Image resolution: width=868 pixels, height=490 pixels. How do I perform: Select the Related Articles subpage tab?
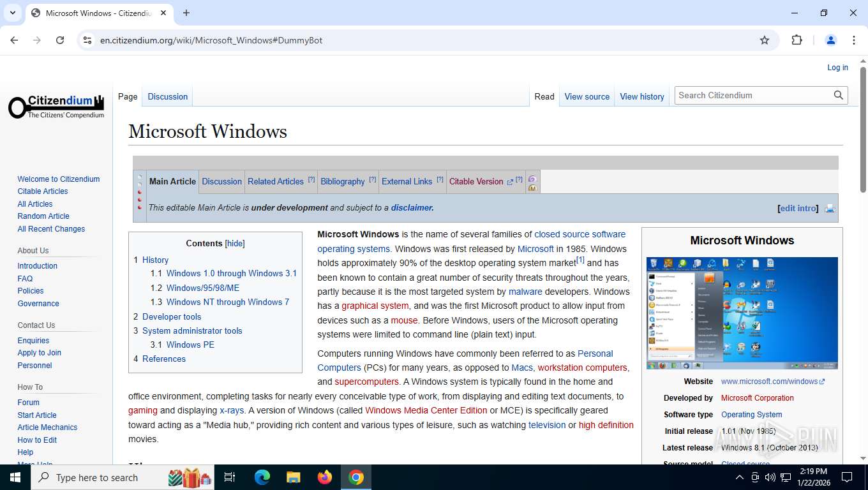tap(276, 181)
